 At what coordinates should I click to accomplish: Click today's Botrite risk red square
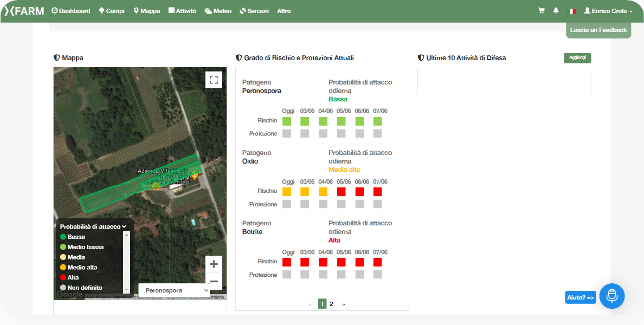click(x=287, y=262)
